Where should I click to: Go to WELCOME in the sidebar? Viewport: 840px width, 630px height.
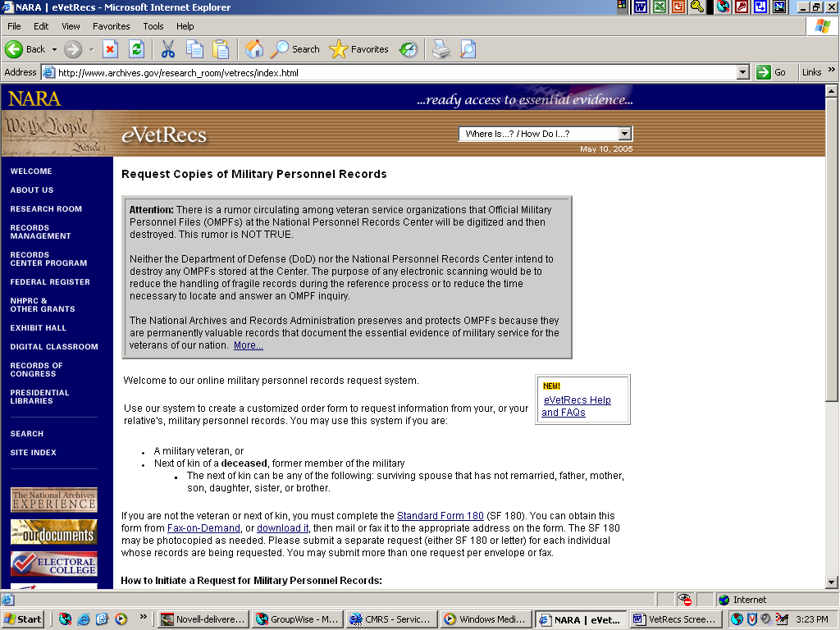(x=31, y=171)
